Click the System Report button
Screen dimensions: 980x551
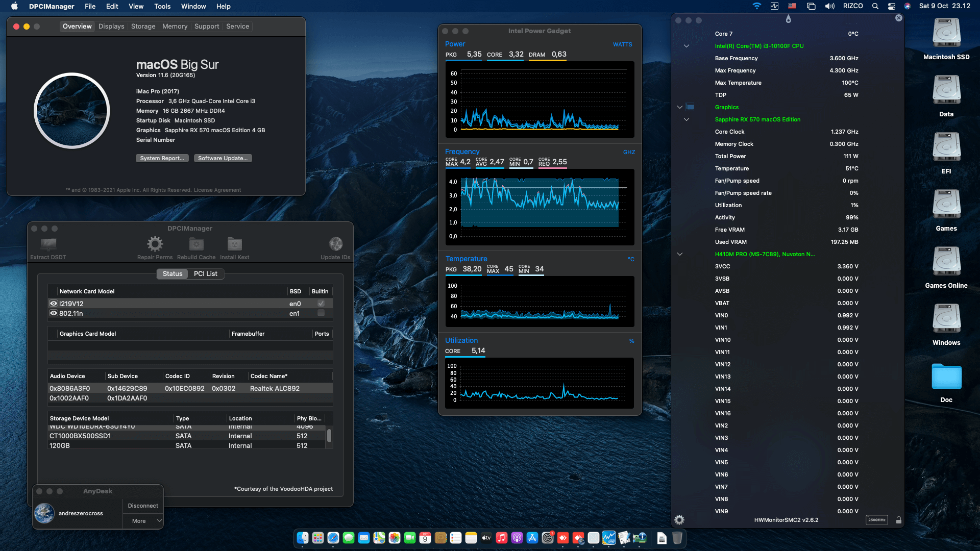[162, 158]
